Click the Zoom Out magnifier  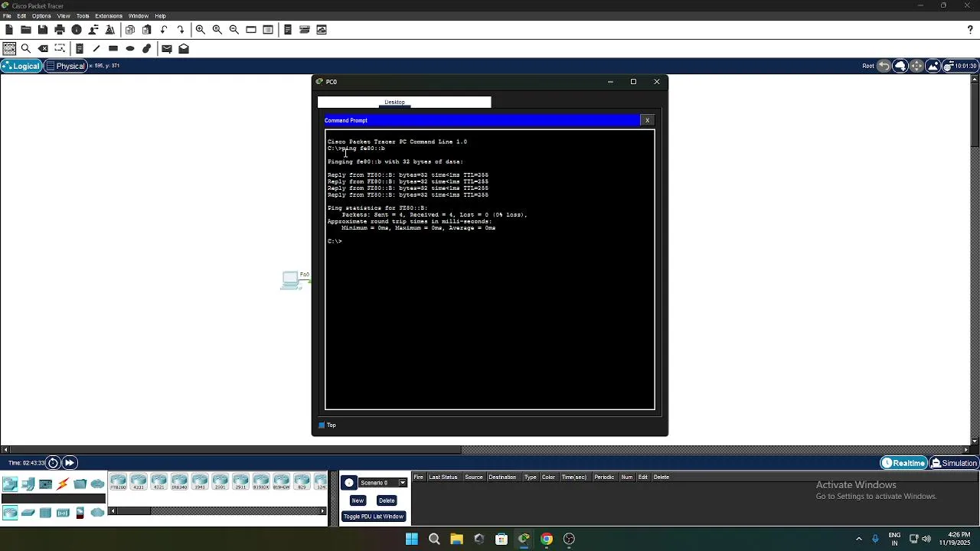click(x=234, y=30)
